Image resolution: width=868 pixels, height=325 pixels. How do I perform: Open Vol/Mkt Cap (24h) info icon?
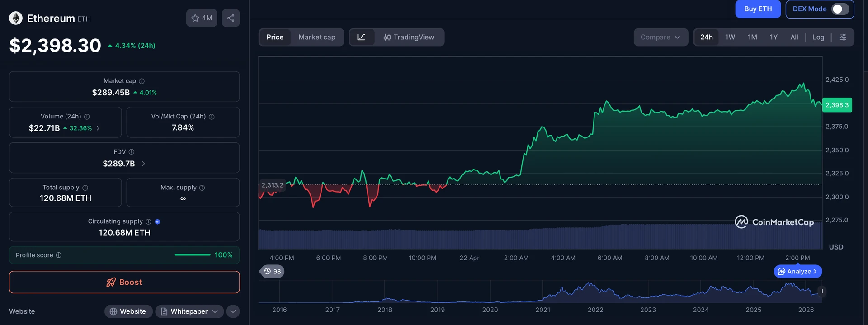(x=212, y=117)
